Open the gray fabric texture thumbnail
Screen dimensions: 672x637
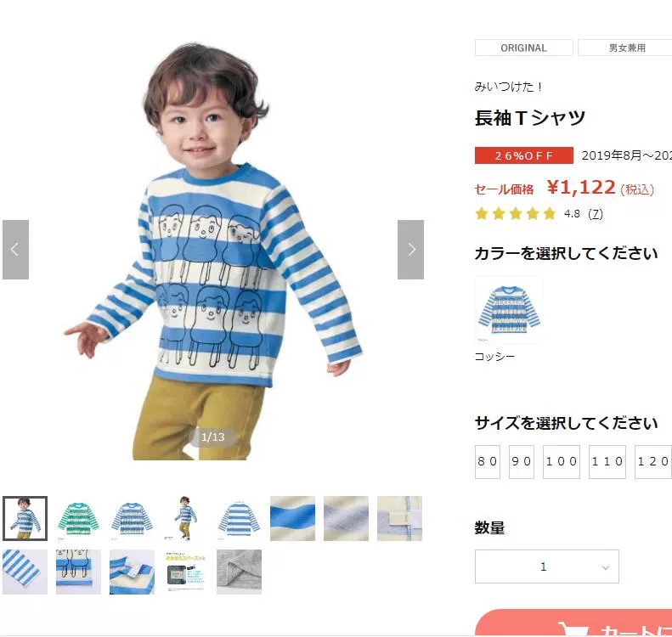coord(239,572)
